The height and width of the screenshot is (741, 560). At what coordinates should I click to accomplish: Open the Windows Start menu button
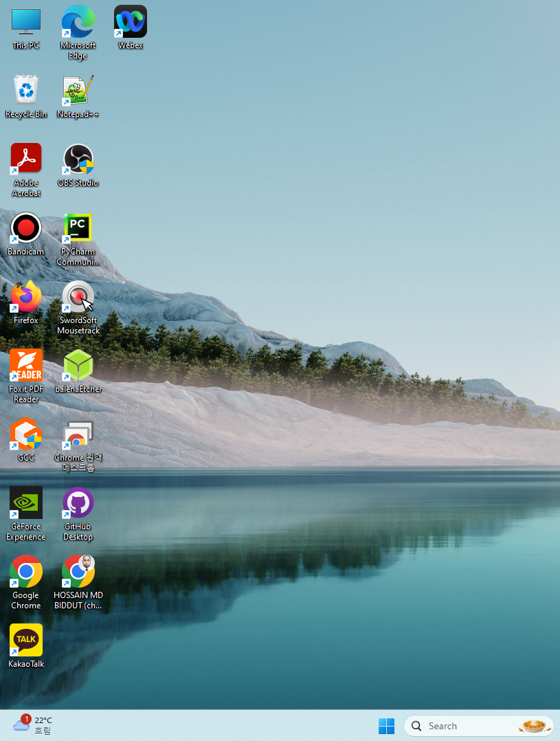[386, 726]
